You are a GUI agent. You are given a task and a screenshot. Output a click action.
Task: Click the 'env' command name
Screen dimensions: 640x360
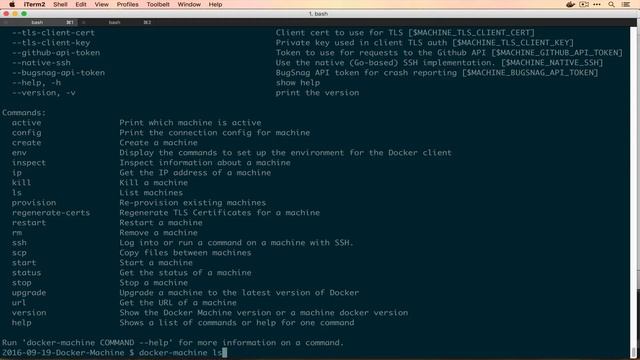(19, 153)
